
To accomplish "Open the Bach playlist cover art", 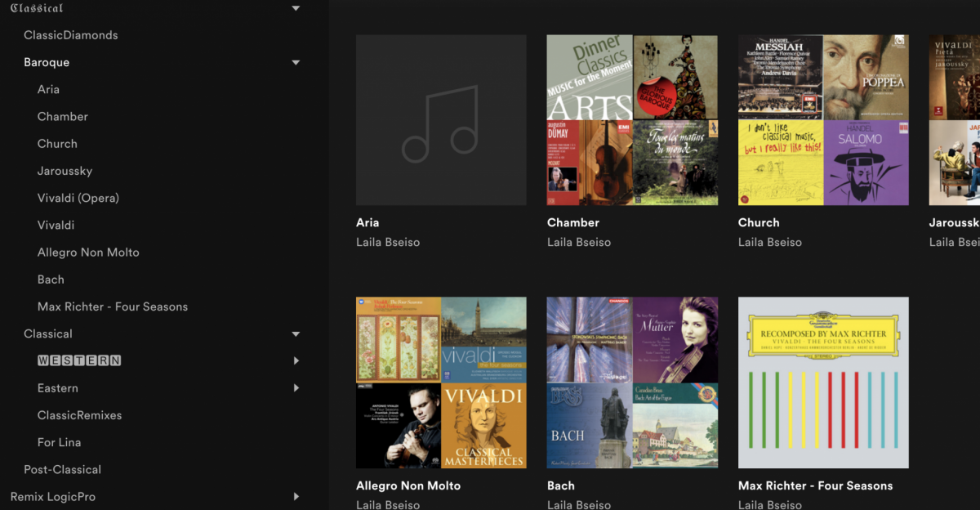I will (632, 382).
